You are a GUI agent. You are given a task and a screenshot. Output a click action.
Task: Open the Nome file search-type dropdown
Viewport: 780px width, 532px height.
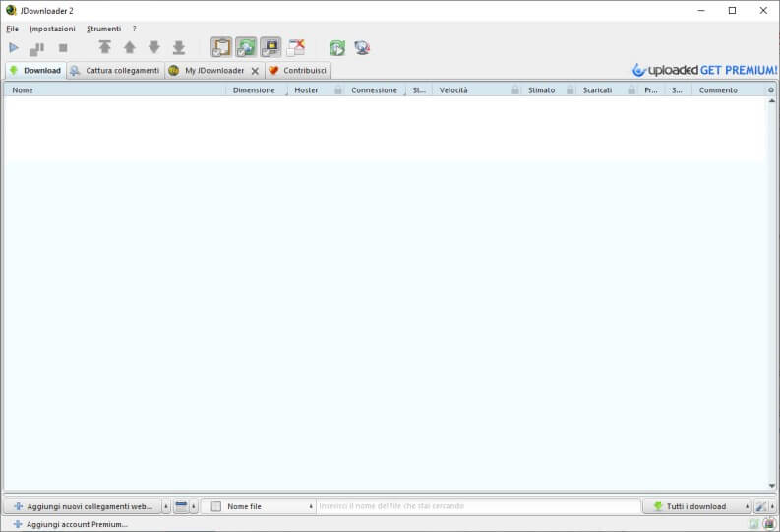pyautogui.click(x=259, y=506)
